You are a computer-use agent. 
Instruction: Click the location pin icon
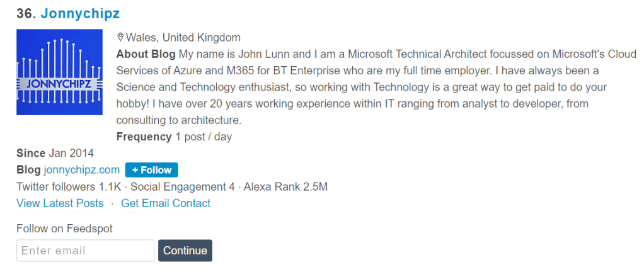[x=121, y=38]
